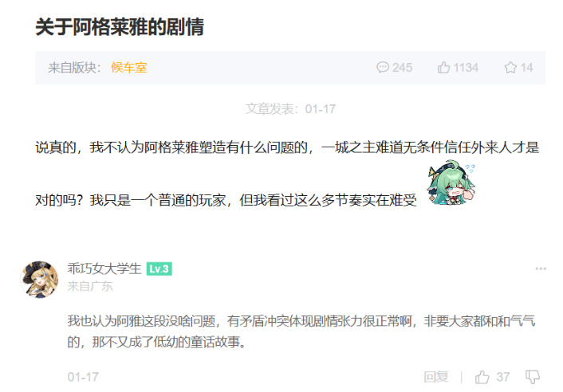Downvote the comment with thumbs-down icon
Image resolution: width=563 pixels, height=392 pixels.
[x=533, y=377]
